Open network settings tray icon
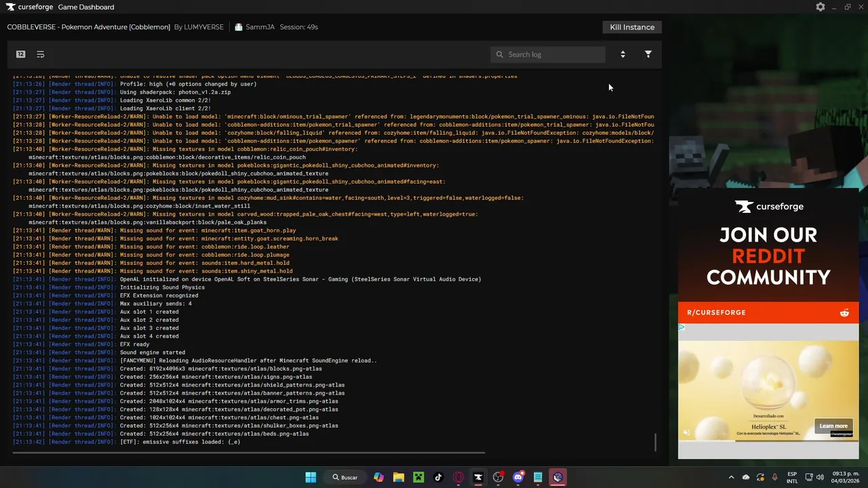The width and height of the screenshot is (868, 488). coord(808,477)
